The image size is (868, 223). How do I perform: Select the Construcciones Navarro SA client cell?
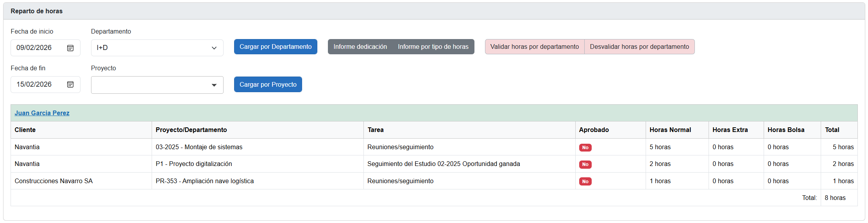click(x=54, y=181)
